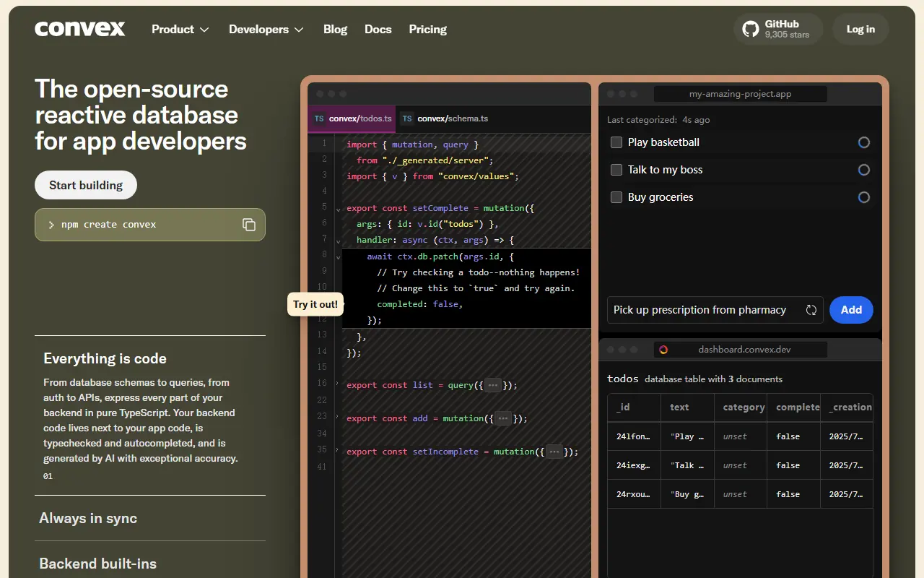Click the my-amazing-project.app address bar
924x578 pixels.
(740, 93)
